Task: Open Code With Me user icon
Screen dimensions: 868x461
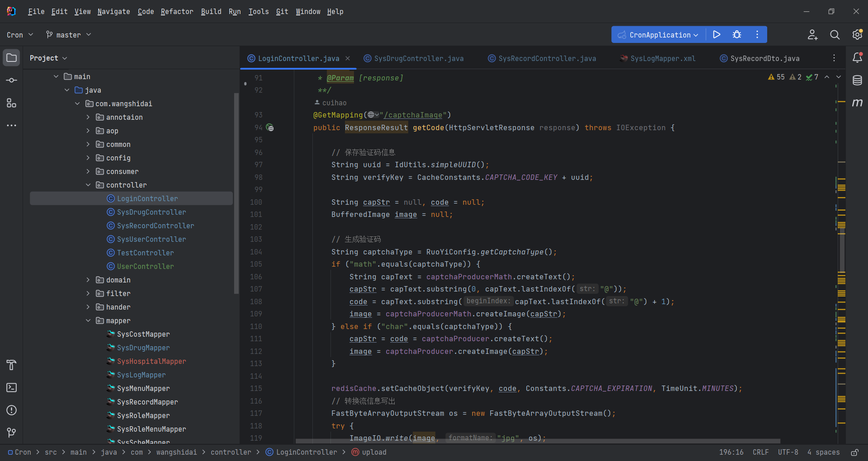Action: [x=812, y=35]
